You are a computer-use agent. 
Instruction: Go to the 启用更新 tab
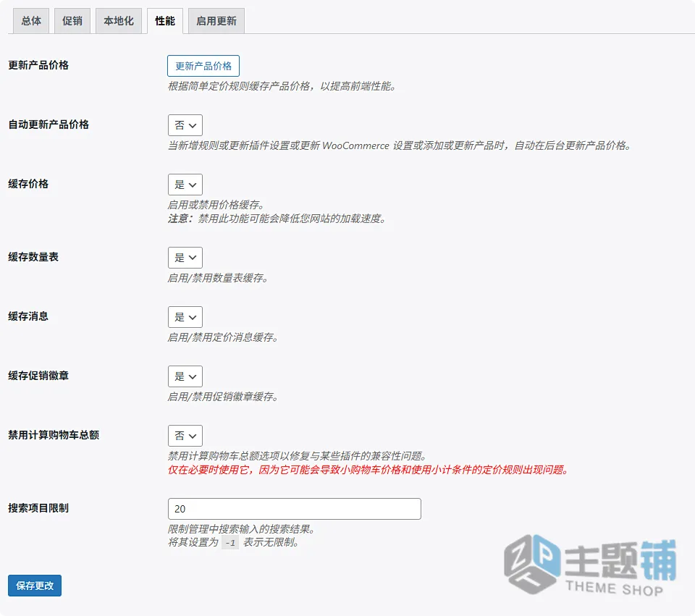coord(216,21)
